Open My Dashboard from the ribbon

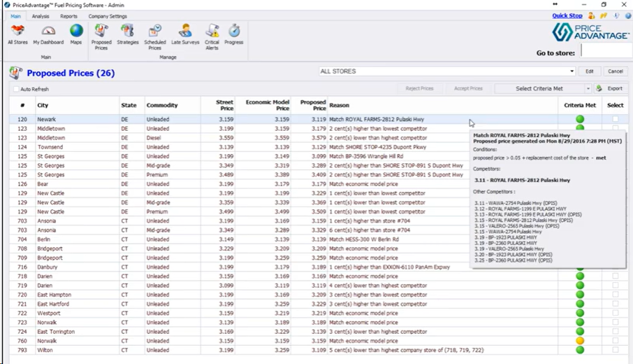[48, 34]
